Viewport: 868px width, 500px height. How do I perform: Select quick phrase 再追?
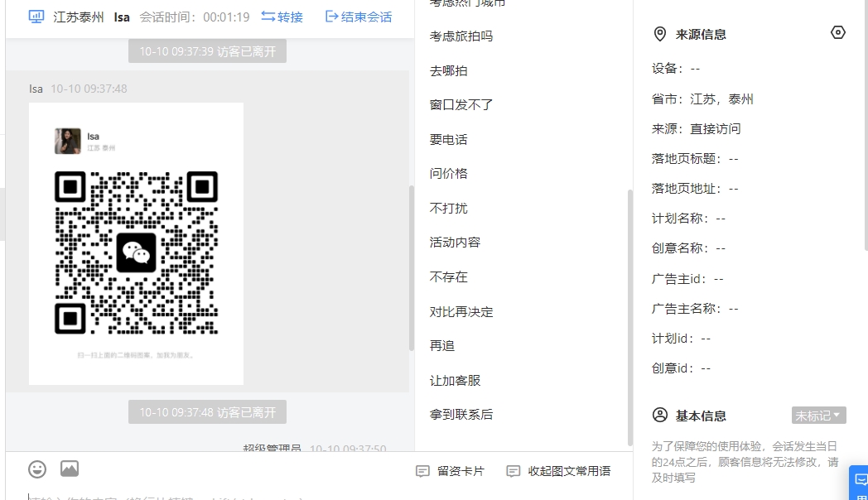(x=442, y=346)
